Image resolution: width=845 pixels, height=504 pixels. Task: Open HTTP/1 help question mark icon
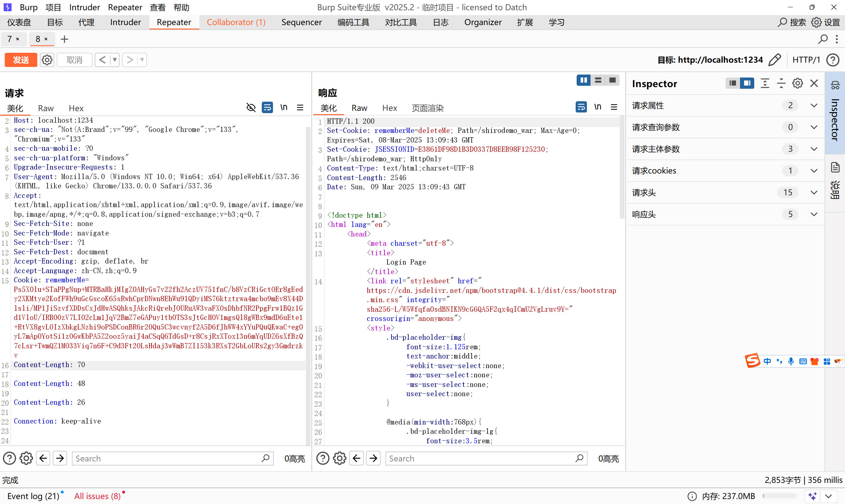833,60
